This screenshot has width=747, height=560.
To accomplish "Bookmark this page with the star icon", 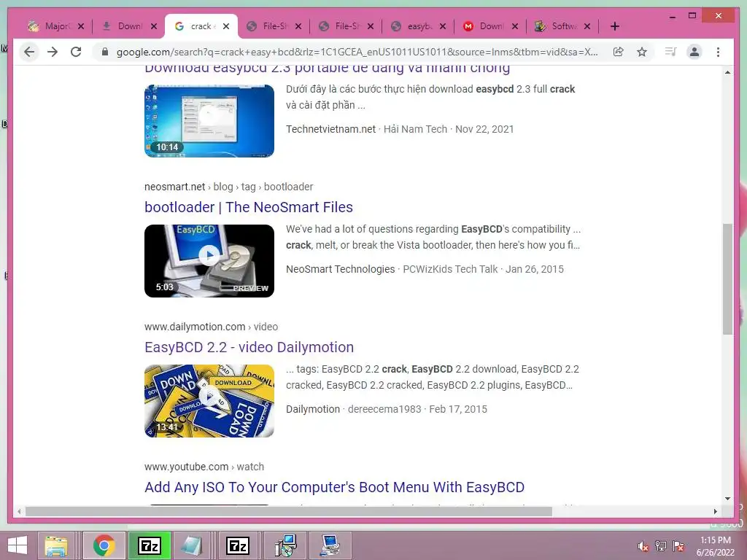I will pyautogui.click(x=642, y=52).
